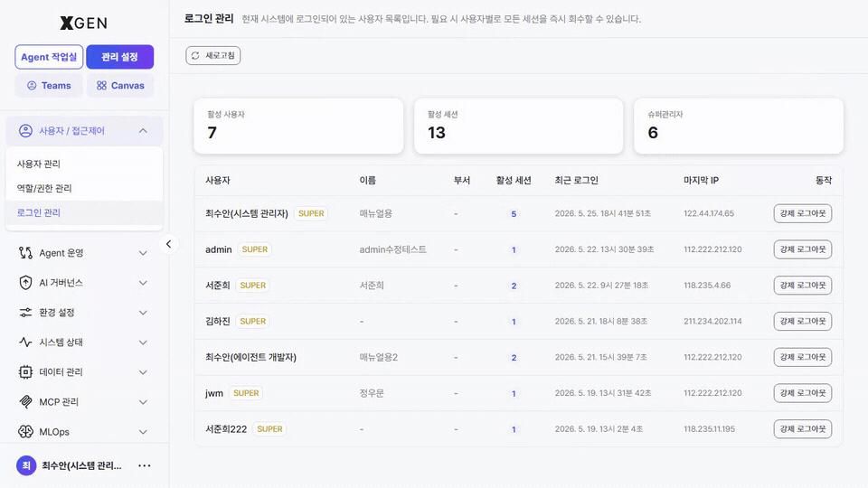Open the Teams button
This screenshot has width=868, height=488.
[x=49, y=85]
